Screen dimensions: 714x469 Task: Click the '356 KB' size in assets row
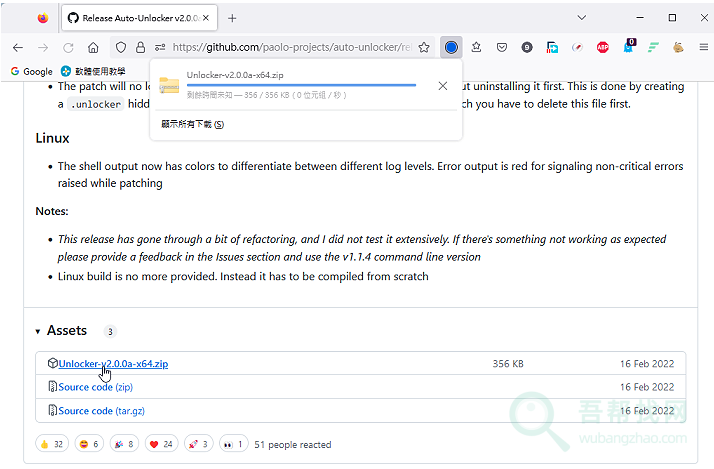(x=508, y=364)
